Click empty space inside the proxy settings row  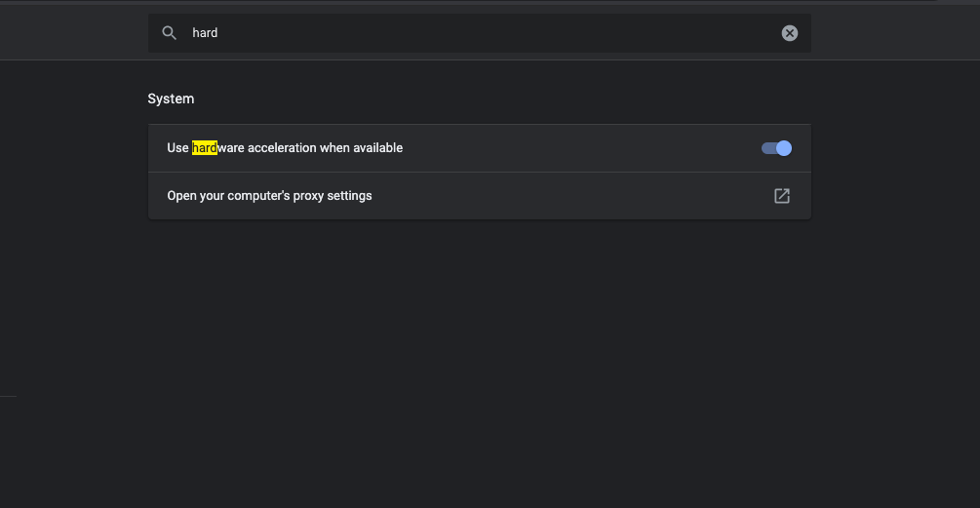click(x=585, y=196)
